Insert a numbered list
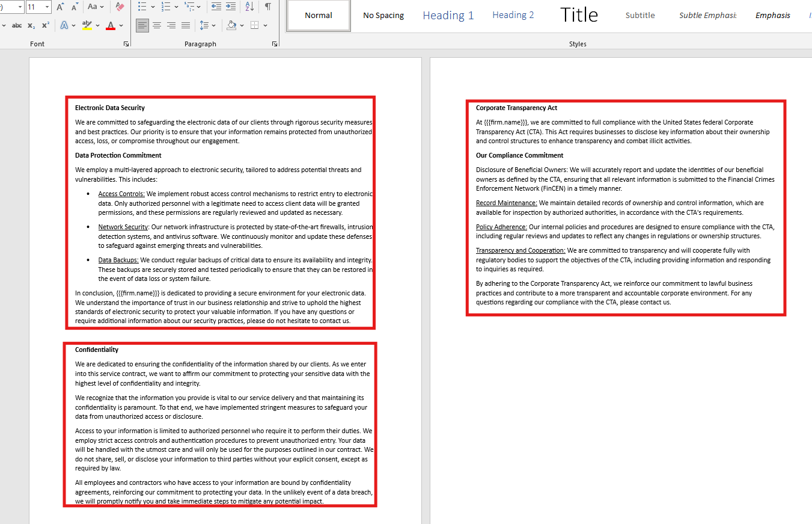 [166, 7]
